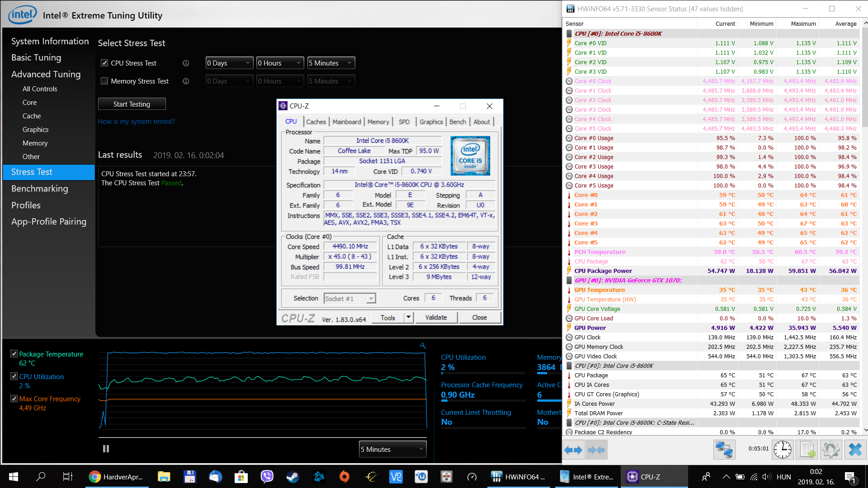Uncheck the CPU Stress Test checkbox

pos(104,63)
